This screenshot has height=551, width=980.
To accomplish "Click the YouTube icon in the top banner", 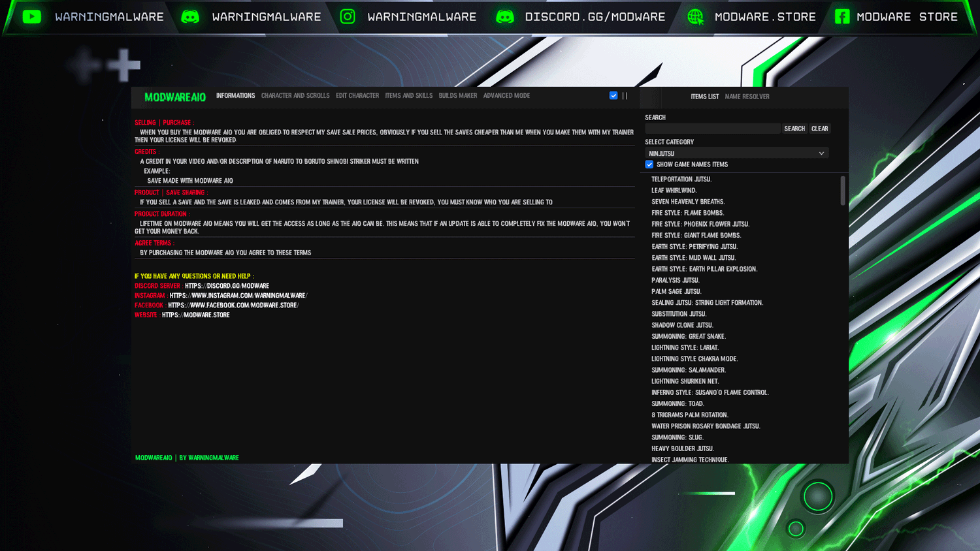I will 31,16.
